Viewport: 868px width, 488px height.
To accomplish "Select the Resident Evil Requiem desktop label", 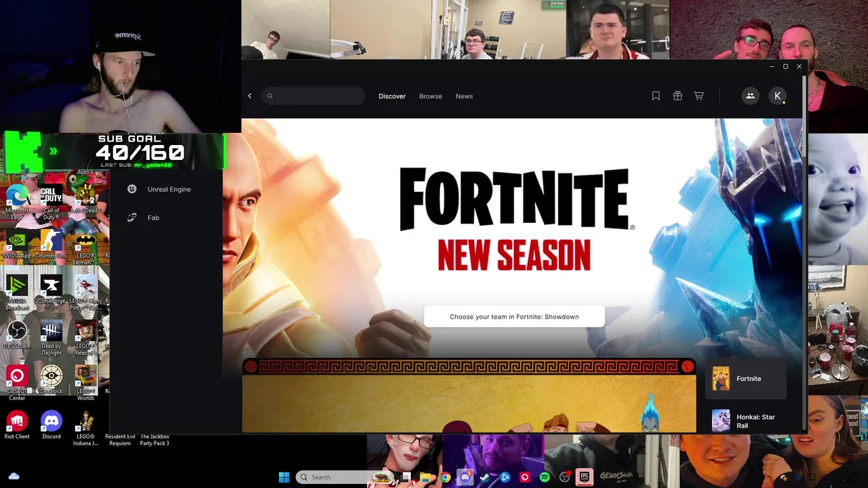I will 120,440.
